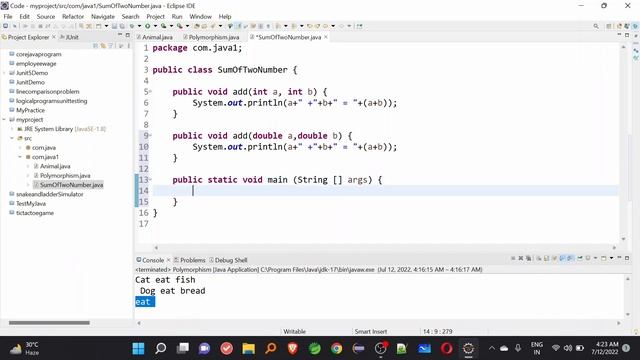Open the Debug button dropdown arrow
Image resolution: width=640 pixels, height=360 pixels.
[140, 26]
